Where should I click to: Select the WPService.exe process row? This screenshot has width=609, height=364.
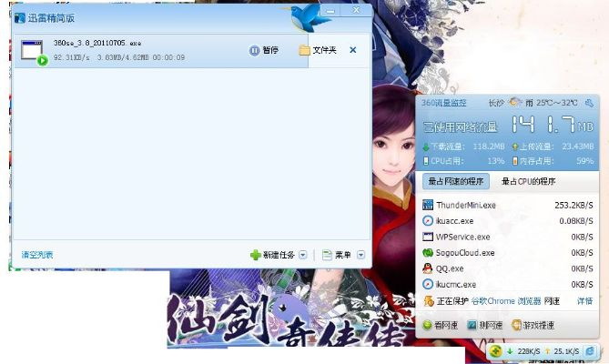507,237
